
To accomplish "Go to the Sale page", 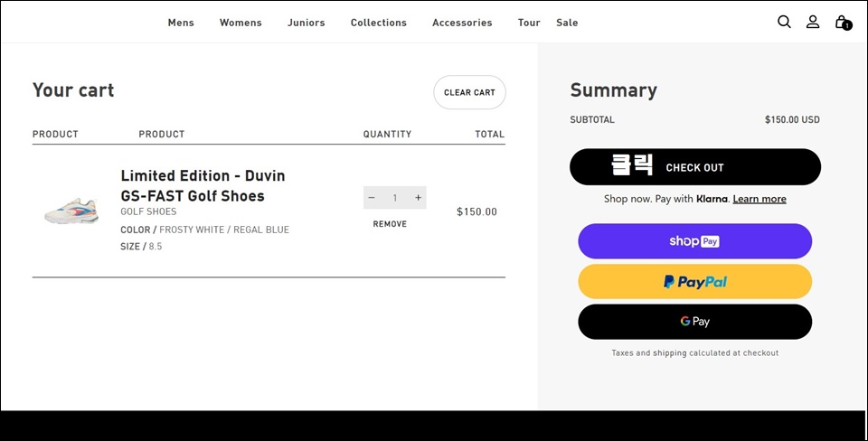I will 567,23.
